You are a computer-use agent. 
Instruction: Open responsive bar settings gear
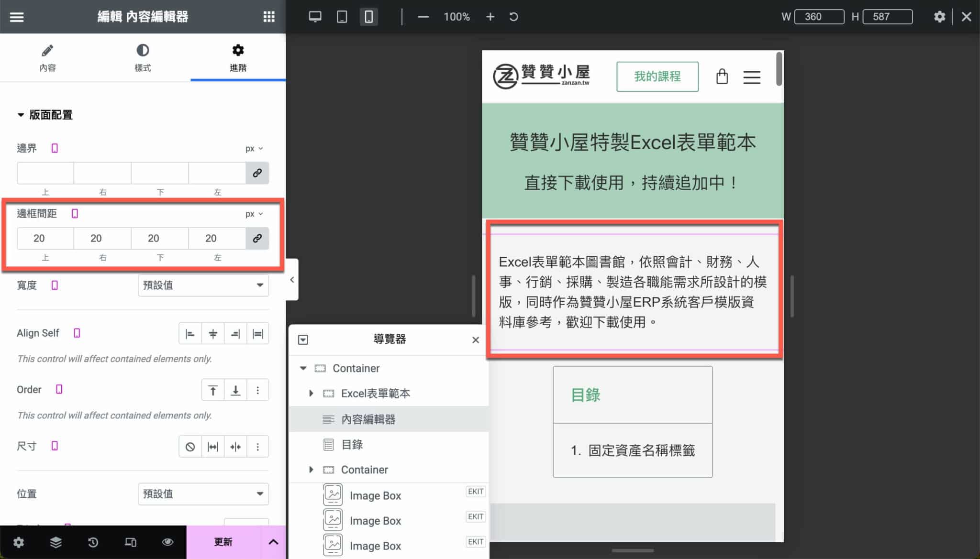pos(939,17)
